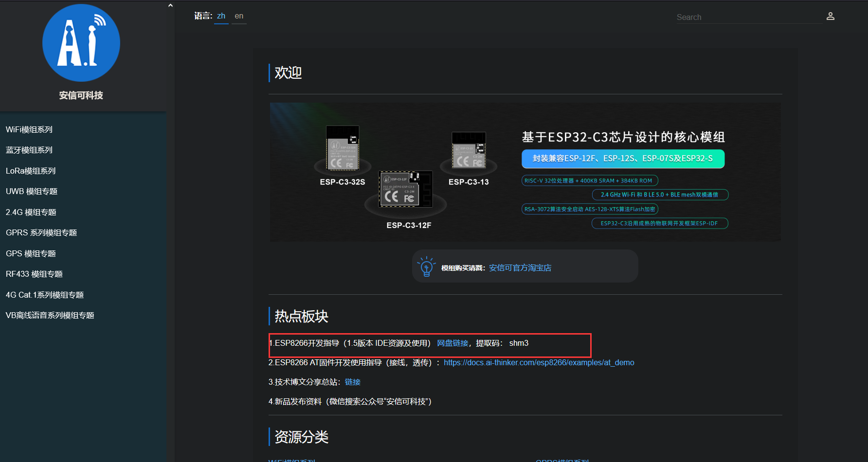Open GPRS 系列模组专题 in the sidebar

(x=41, y=232)
